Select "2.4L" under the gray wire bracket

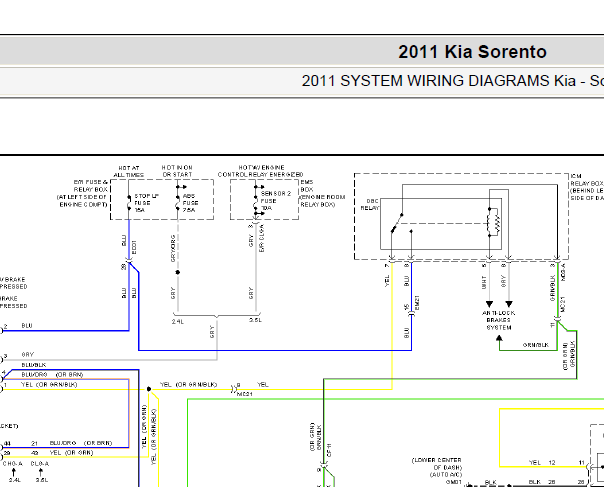[178, 321]
